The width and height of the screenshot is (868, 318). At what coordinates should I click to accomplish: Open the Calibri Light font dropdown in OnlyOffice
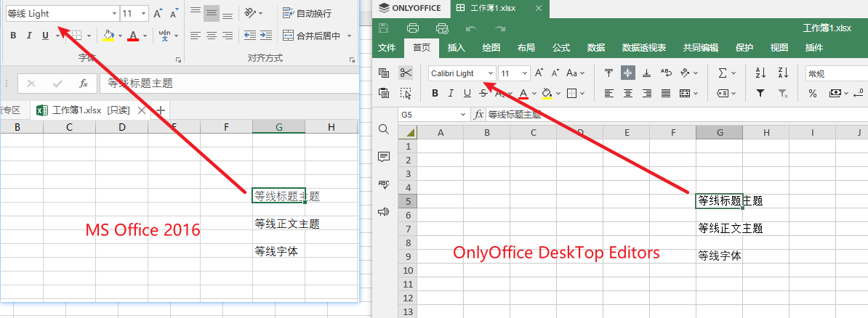point(491,73)
